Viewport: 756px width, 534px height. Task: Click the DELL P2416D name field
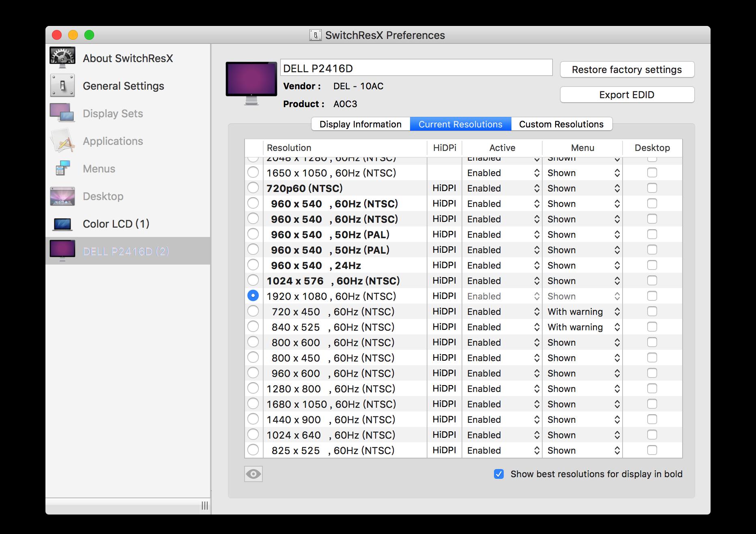click(x=417, y=68)
